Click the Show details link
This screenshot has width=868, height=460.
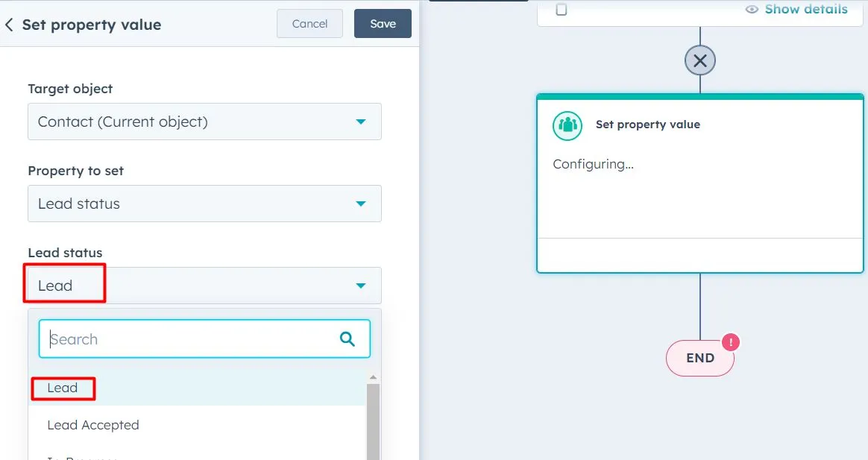coord(806,9)
